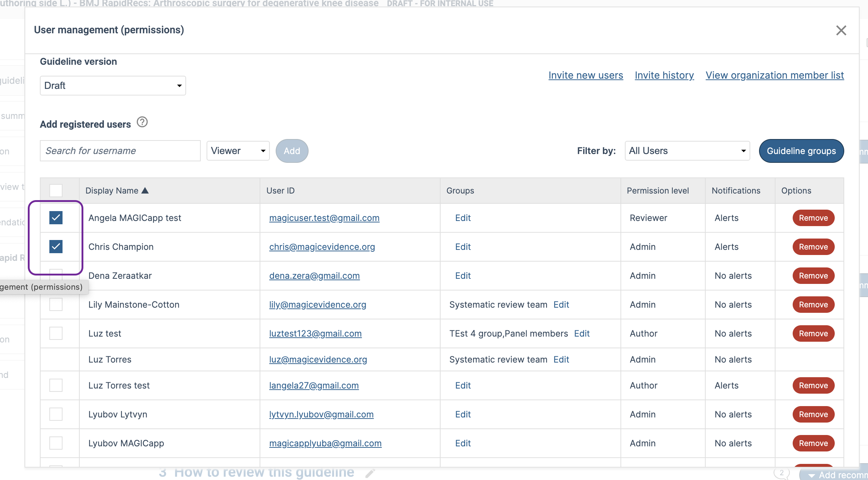This screenshot has width=868, height=480.
Task: Open lily@magicevidence.org user ID link
Action: pos(318,305)
